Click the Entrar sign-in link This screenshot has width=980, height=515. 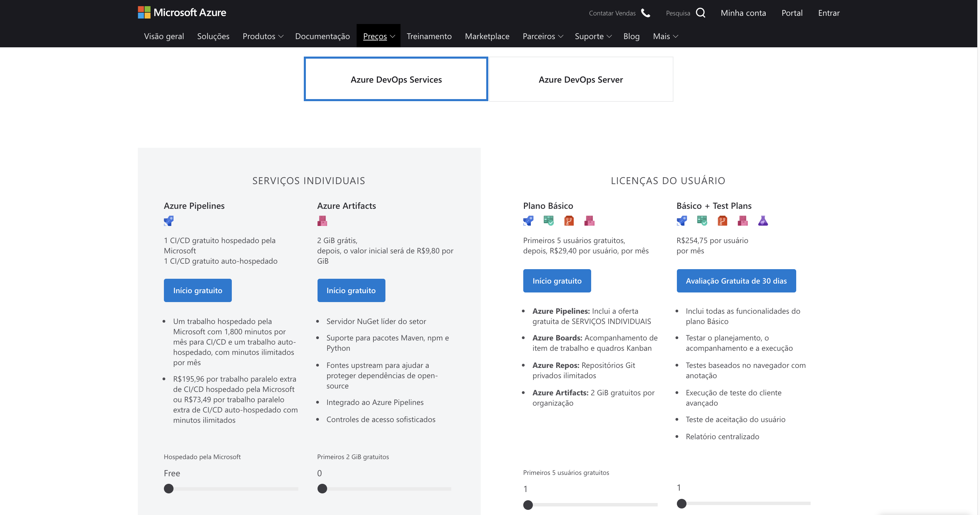pyautogui.click(x=828, y=13)
